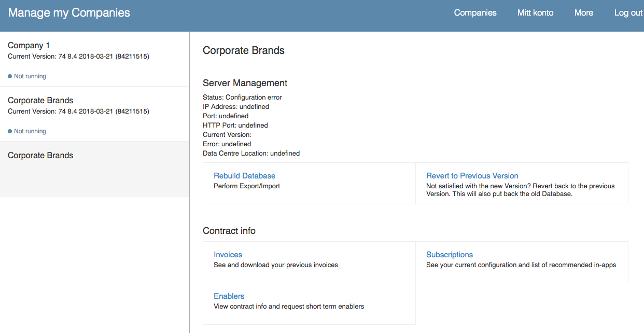Select the Corporate Brands entry with version info
This screenshot has height=333, width=644.
(94, 114)
